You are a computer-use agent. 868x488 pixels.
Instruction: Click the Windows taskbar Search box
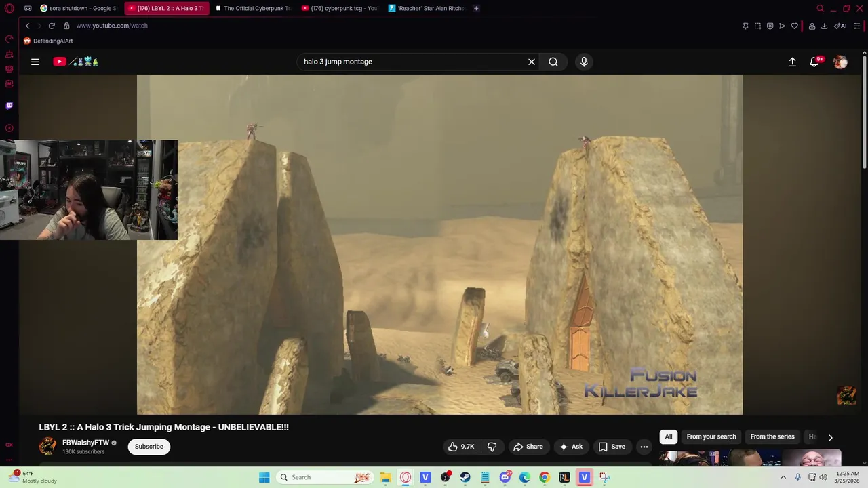coord(325,477)
